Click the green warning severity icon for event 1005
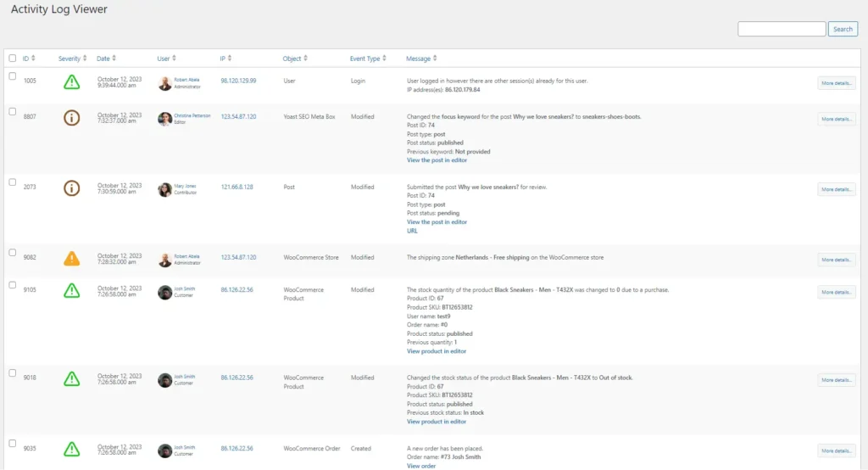Image resolution: width=868 pixels, height=470 pixels. pyautogui.click(x=72, y=82)
